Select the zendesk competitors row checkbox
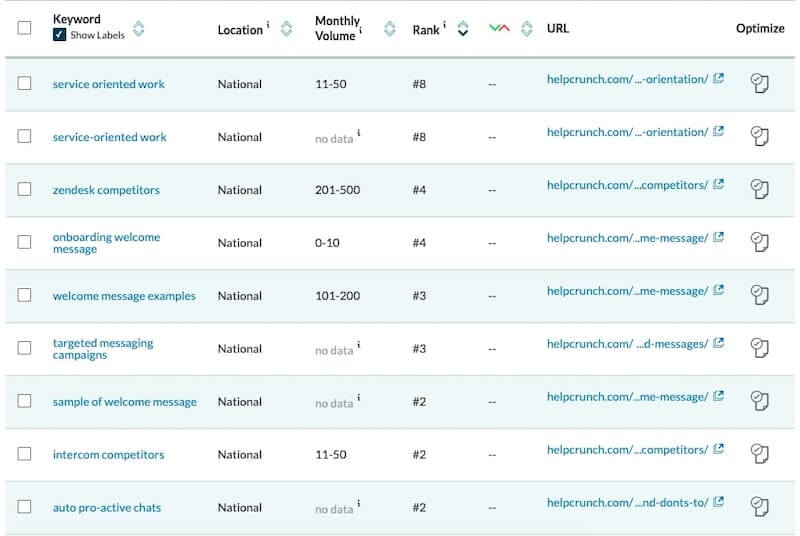Screen dimensions: 800x536 [24, 189]
